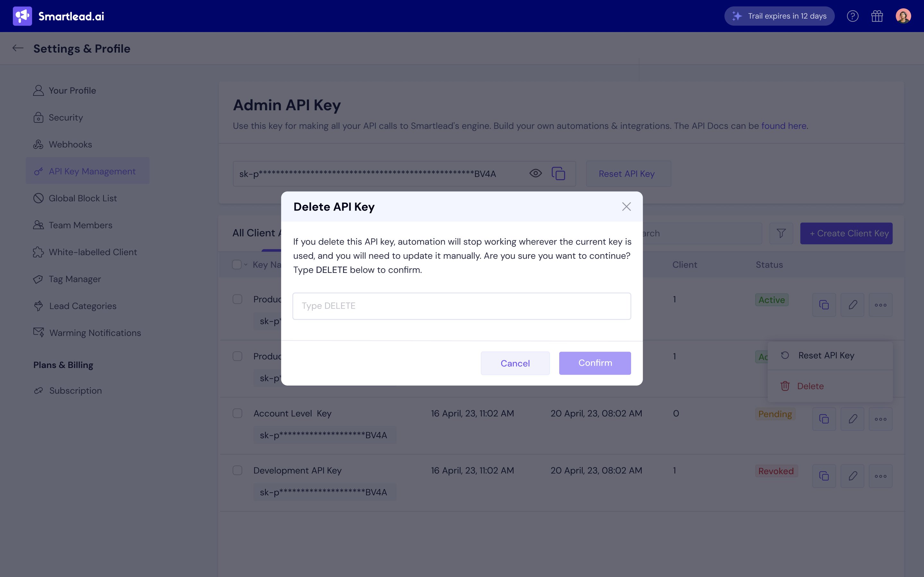Click the help question mark icon
The image size is (924, 577).
tap(852, 16)
